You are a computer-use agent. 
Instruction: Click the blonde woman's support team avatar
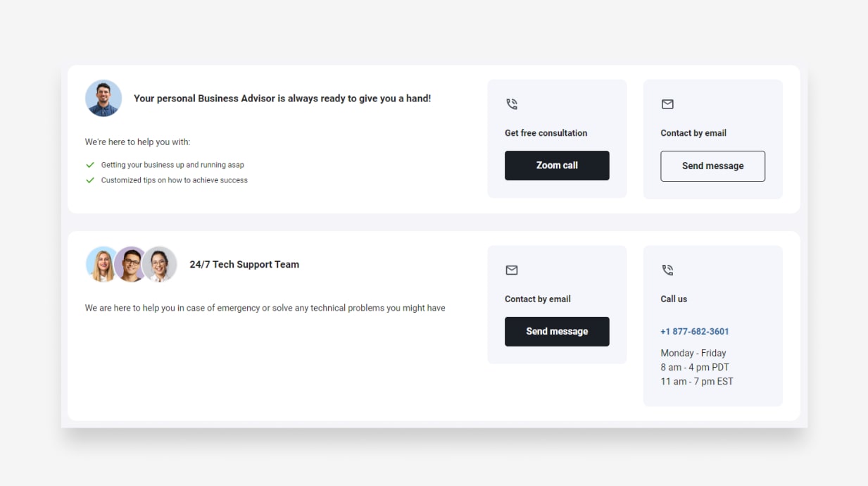click(x=101, y=265)
